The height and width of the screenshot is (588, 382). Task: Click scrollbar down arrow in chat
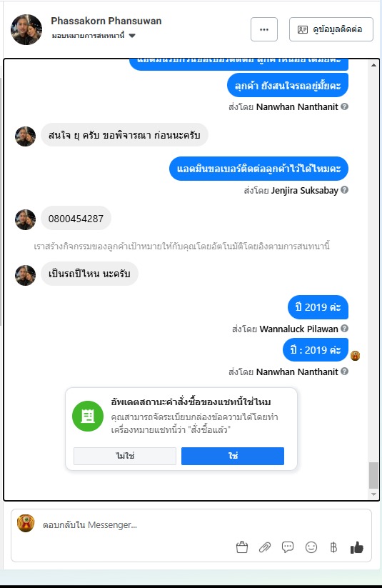click(x=373, y=494)
